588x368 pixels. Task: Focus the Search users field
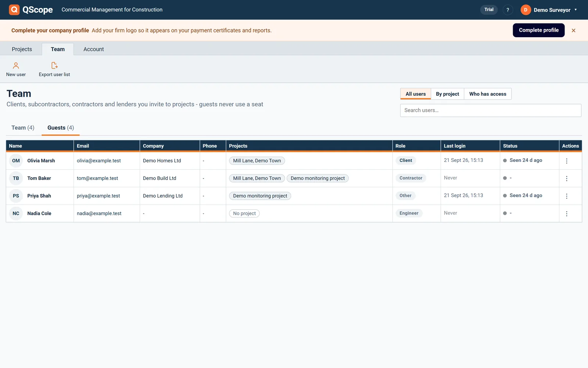coord(491,110)
